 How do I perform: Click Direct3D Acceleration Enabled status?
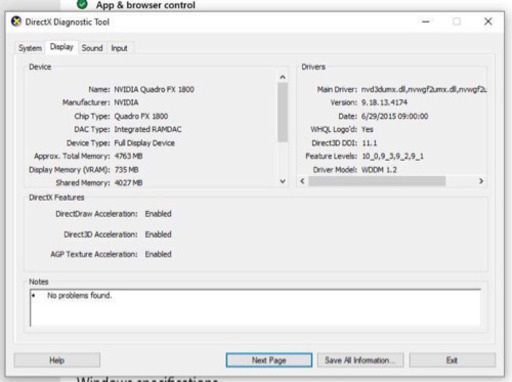tap(158, 234)
